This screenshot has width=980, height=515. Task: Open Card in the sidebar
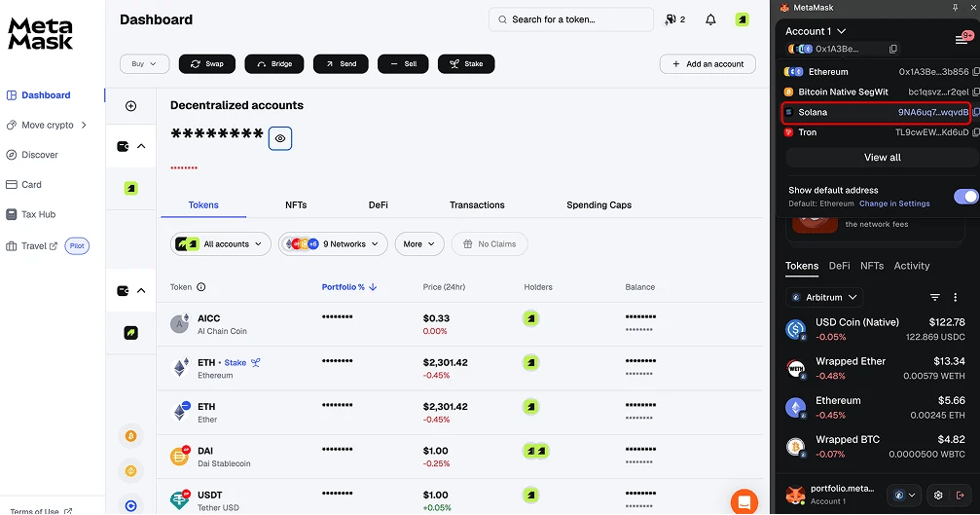pyautogui.click(x=23, y=184)
